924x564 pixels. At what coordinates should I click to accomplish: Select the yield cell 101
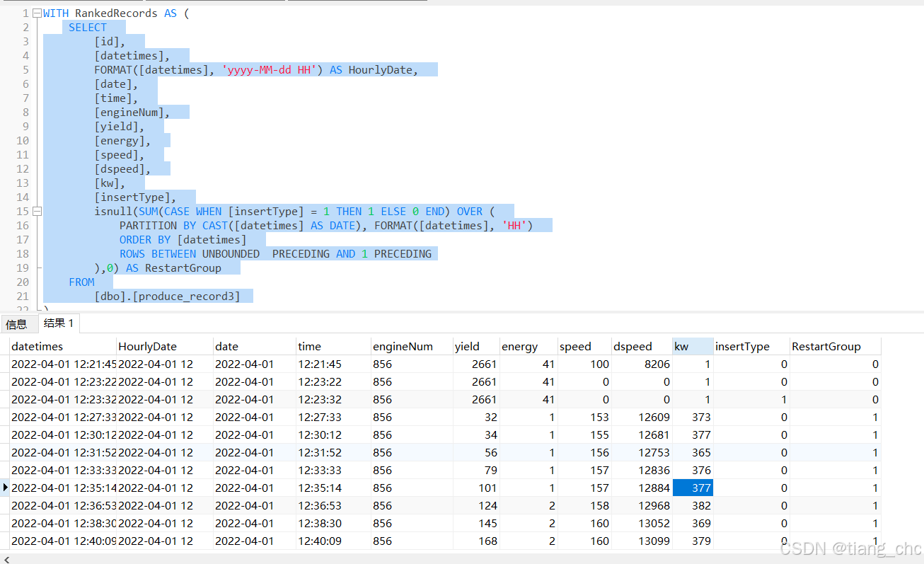pos(476,488)
